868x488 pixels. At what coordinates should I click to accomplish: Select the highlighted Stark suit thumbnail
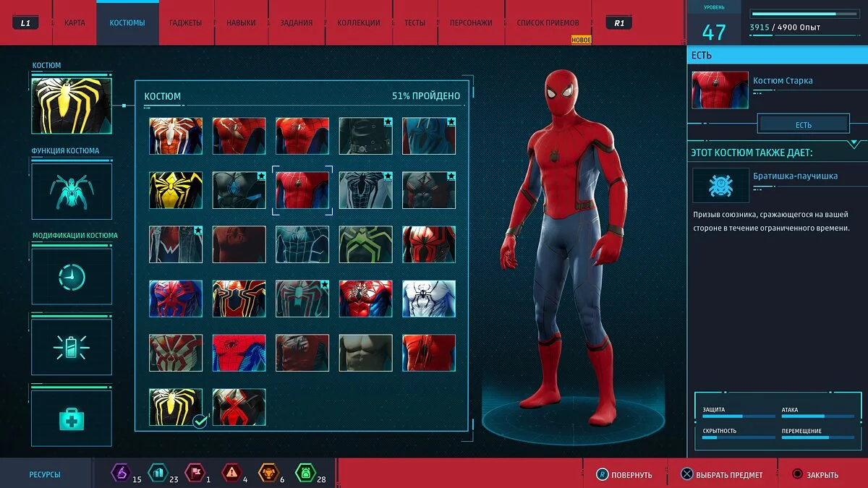[x=302, y=190]
